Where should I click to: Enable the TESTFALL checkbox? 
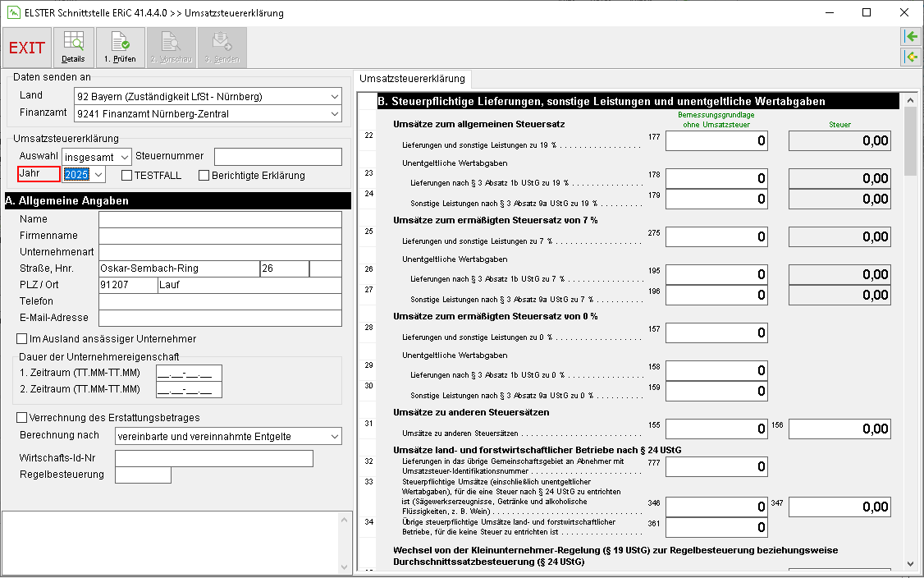point(126,175)
